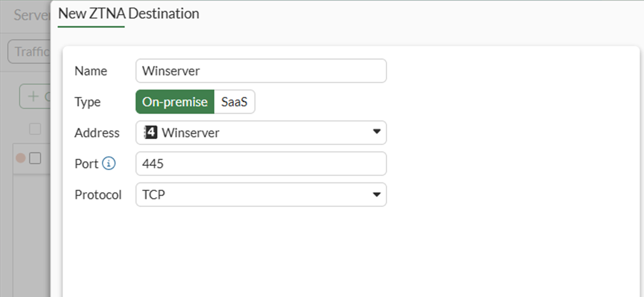Click into the Port field showing 445

coord(260,164)
